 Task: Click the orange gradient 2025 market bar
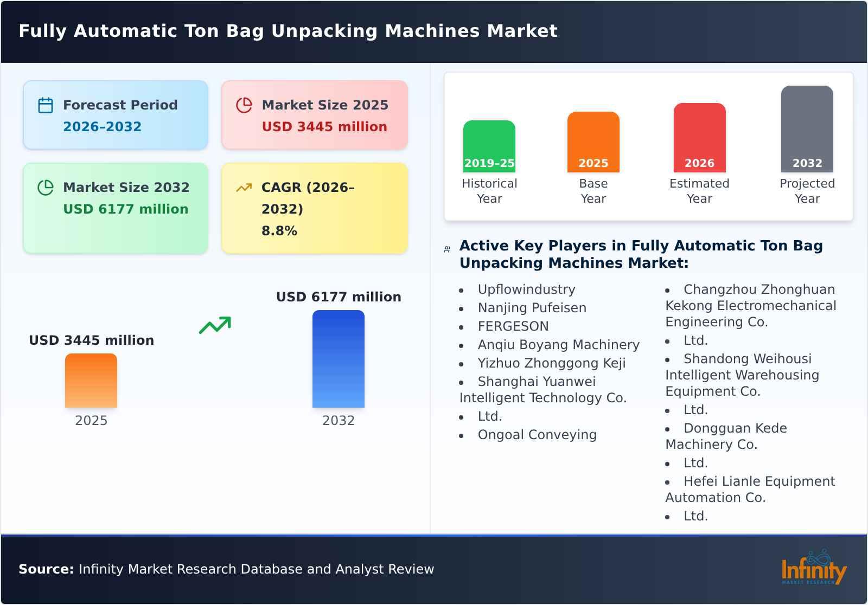click(91, 381)
